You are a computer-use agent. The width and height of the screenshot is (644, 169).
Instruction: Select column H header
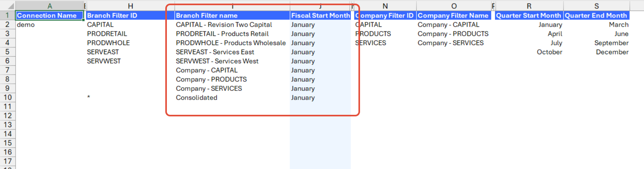pyautogui.click(x=130, y=6)
